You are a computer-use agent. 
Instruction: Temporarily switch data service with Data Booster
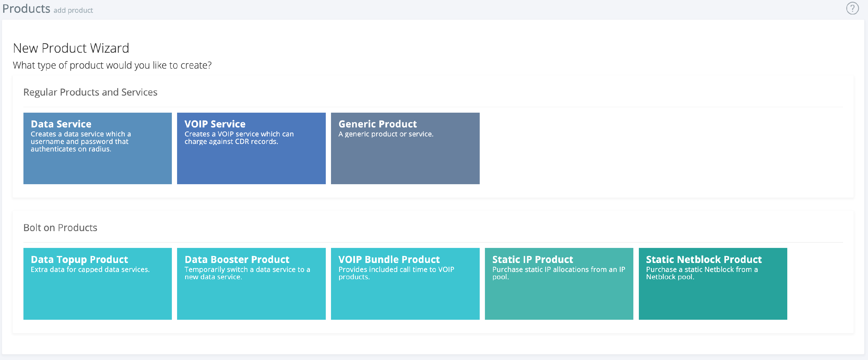[251, 284]
